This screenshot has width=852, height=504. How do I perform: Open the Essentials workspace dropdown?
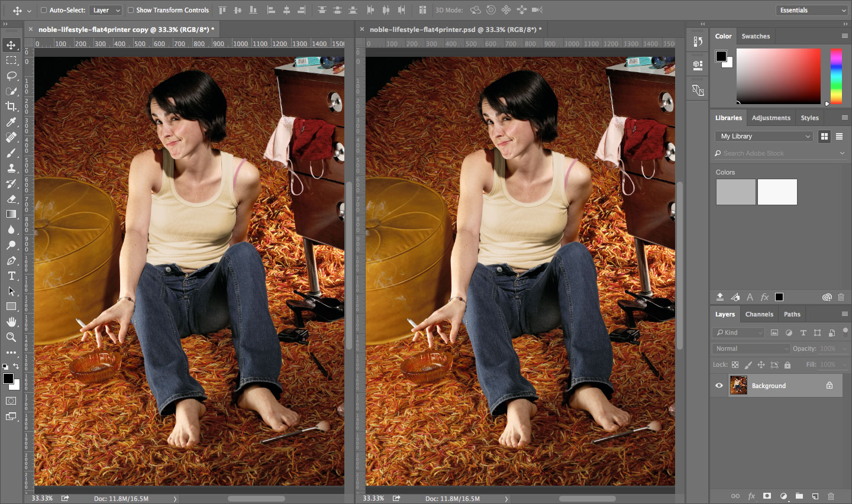click(x=811, y=9)
